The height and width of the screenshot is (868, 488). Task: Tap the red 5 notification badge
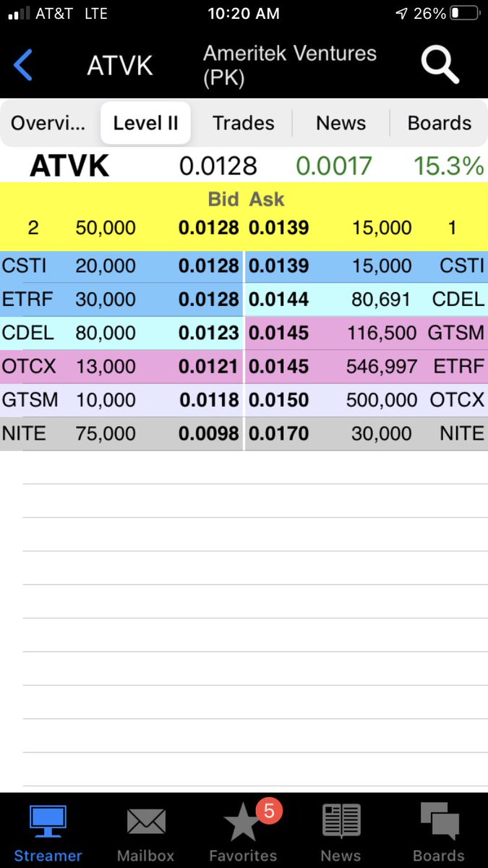pyautogui.click(x=269, y=812)
